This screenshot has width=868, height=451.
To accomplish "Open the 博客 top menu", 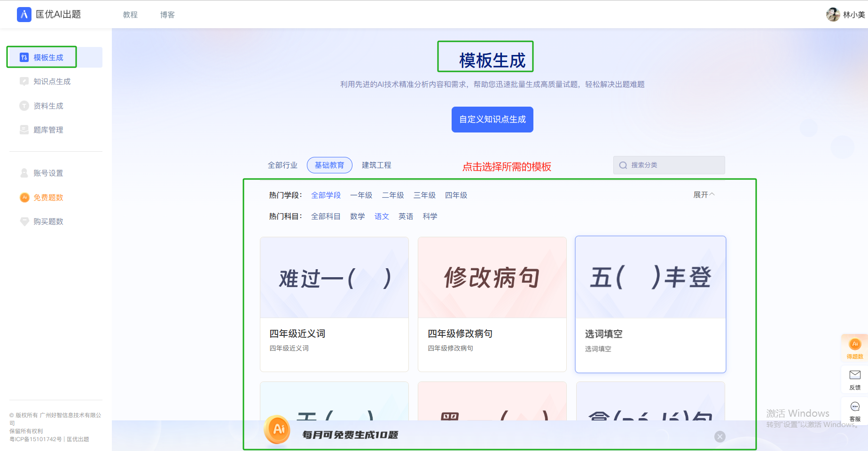I will 167,15.
